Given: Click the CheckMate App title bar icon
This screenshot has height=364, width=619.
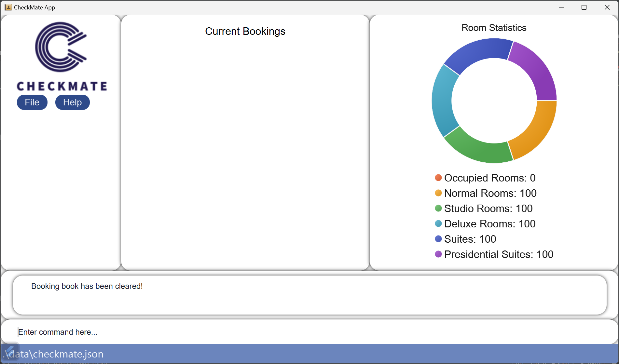Looking at the screenshot, I should pos(8,7).
